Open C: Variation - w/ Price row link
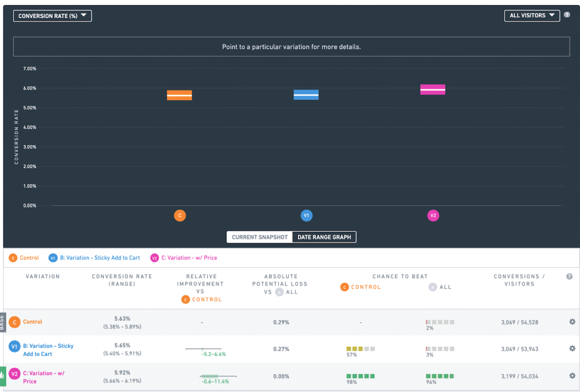 [44, 377]
